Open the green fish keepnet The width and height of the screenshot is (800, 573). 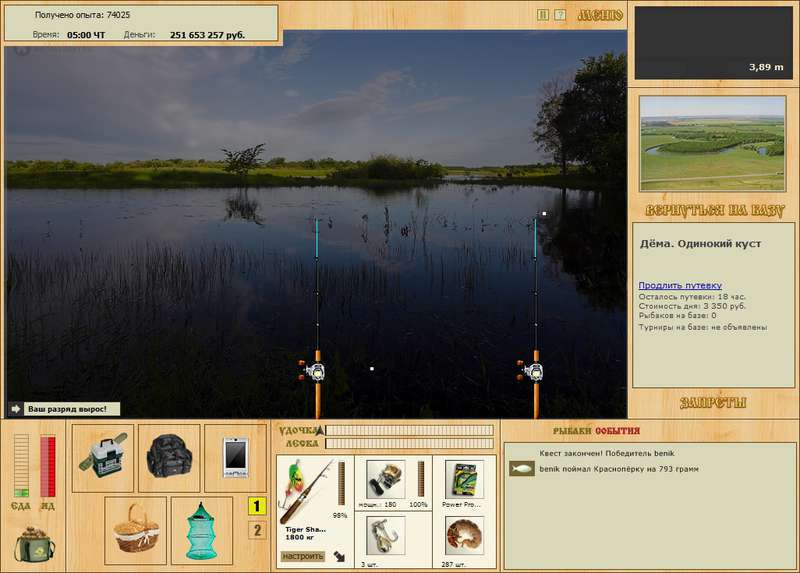[x=202, y=531]
